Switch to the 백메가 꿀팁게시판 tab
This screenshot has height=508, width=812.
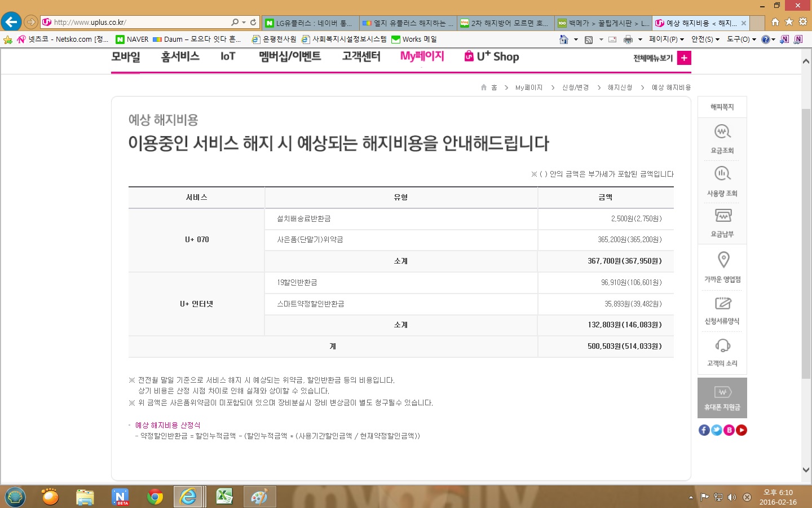603,23
